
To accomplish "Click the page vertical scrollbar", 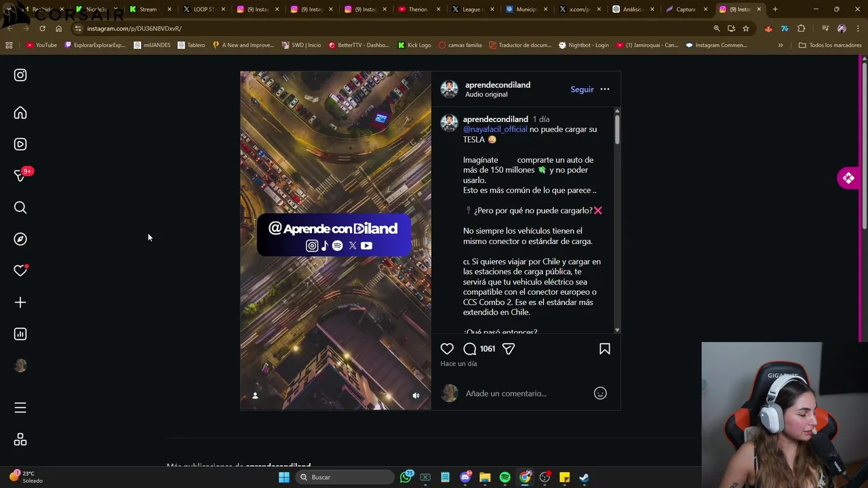I will click(x=864, y=146).
